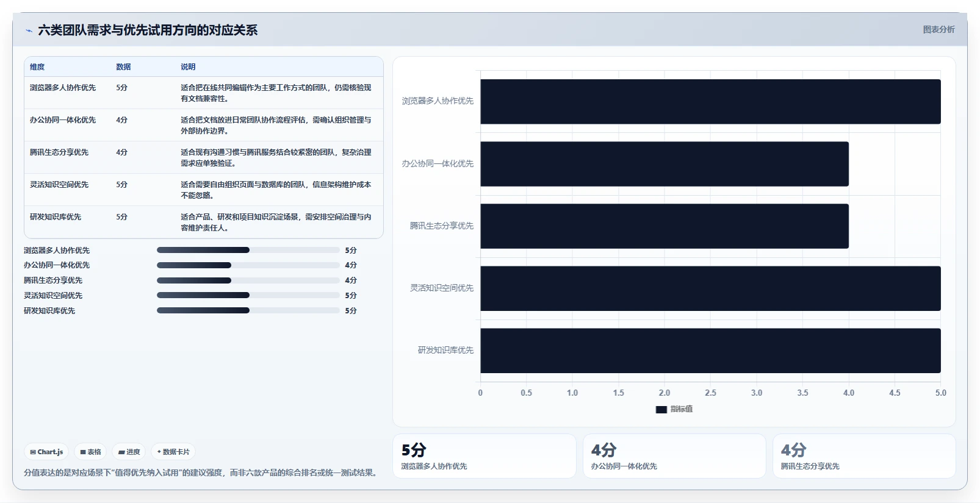Click the 5分 cell in the 浏览器多人协作优先 table row
Screen dimensions: 980x503
(122, 88)
